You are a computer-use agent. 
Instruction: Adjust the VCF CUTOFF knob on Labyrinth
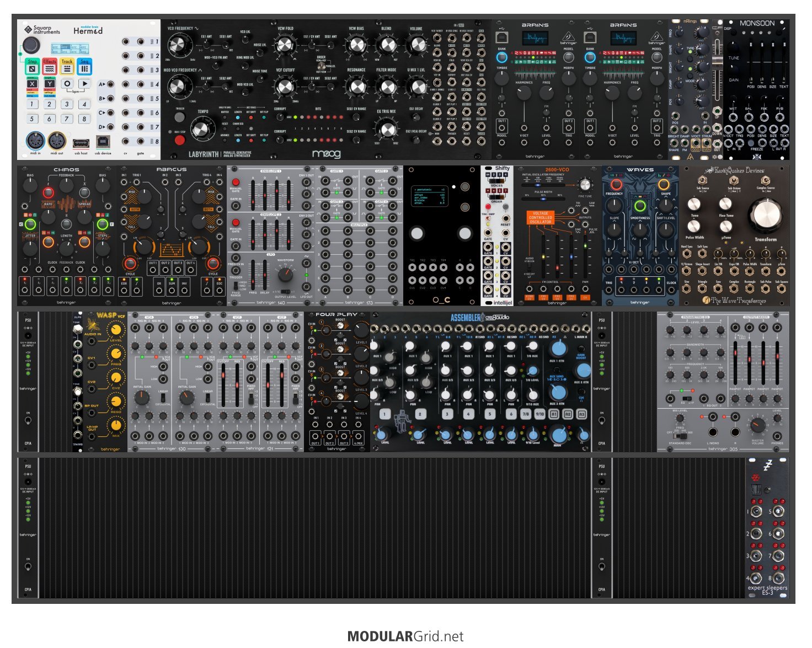285,87
